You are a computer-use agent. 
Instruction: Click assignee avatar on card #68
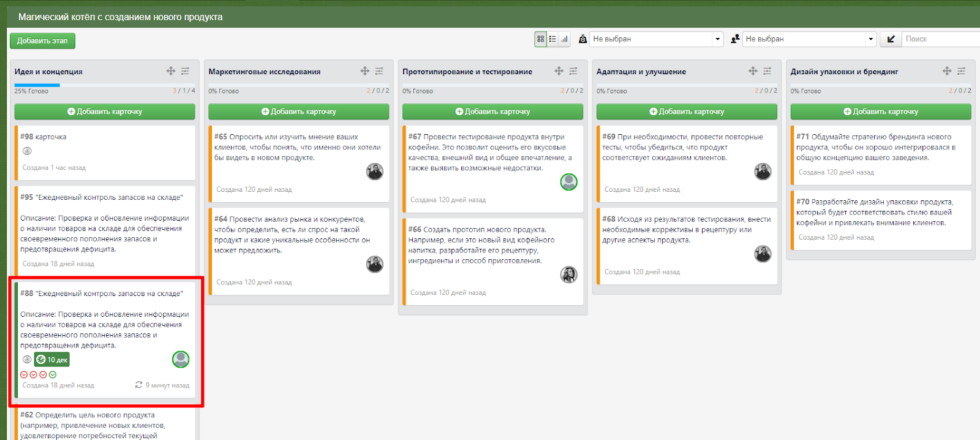[x=763, y=254]
